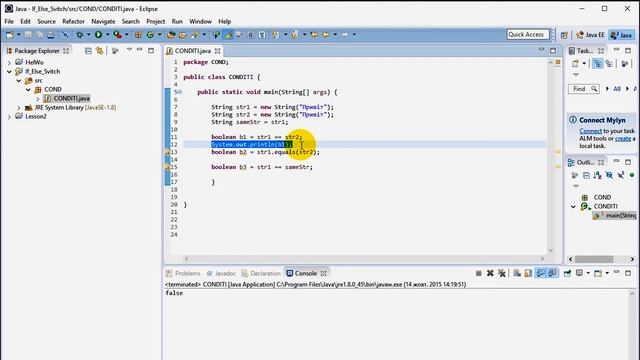Image resolution: width=640 pixels, height=360 pixels.
Task: Click the Terminate stop icon in Console
Action: [478, 273]
